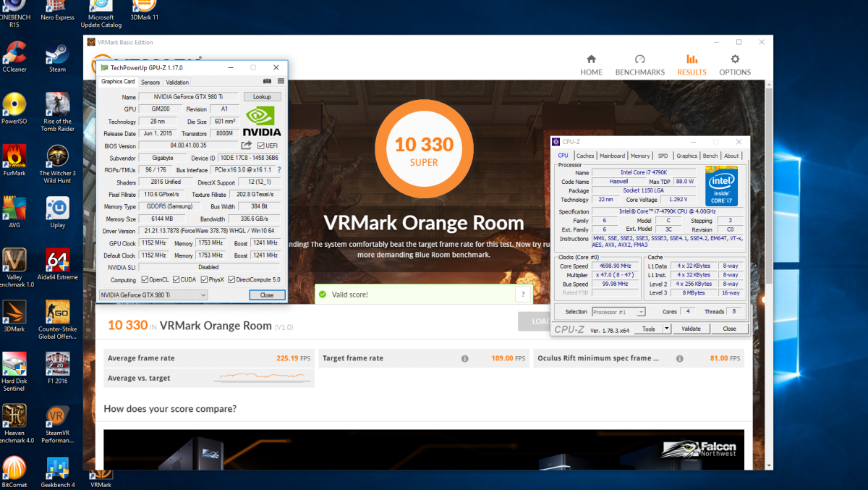
Task: Open the Caches tab in CPU-Z
Action: (585, 156)
